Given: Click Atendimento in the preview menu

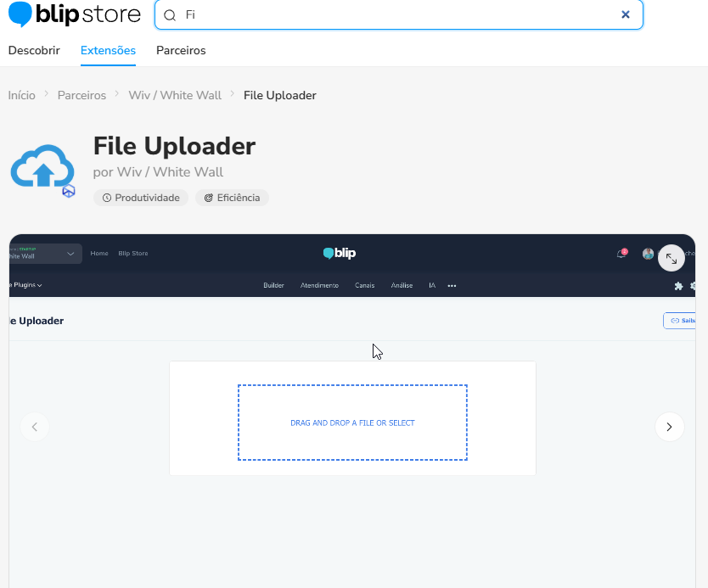Looking at the screenshot, I should (x=319, y=286).
